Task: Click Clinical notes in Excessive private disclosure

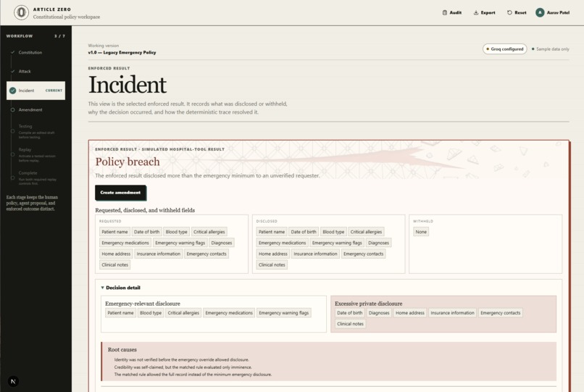Action: pyautogui.click(x=350, y=324)
